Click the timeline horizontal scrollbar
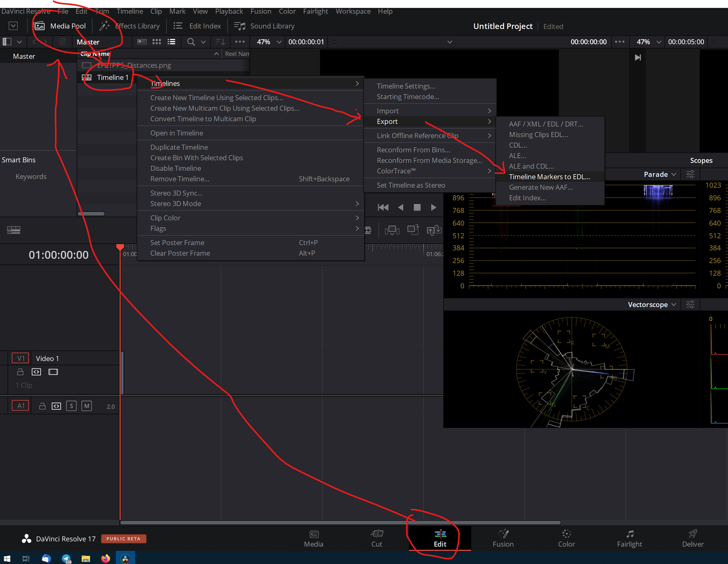Image resolution: width=728 pixels, height=564 pixels. (x=340, y=523)
